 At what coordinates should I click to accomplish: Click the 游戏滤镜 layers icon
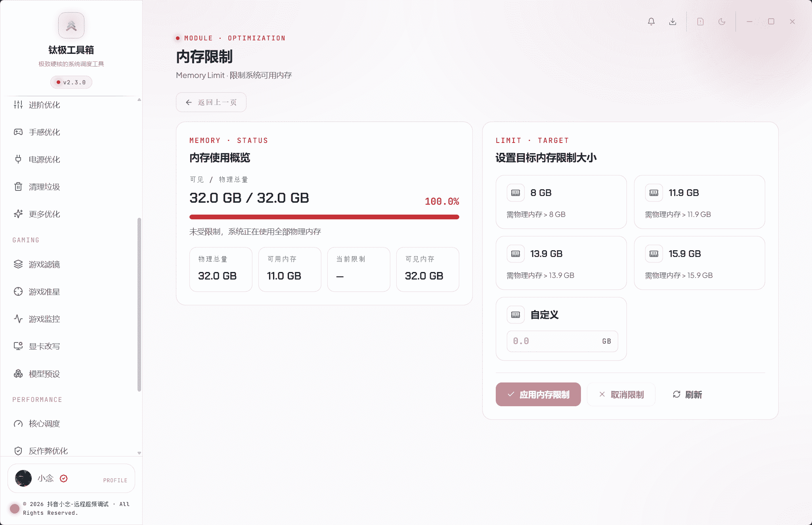[18, 264]
